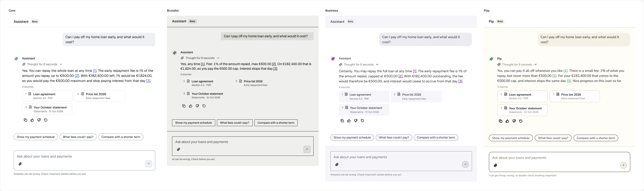Viewport: 644px width, 191px height.
Task: Click the assistant avatar icon in Core panel
Action: [x=16, y=59]
